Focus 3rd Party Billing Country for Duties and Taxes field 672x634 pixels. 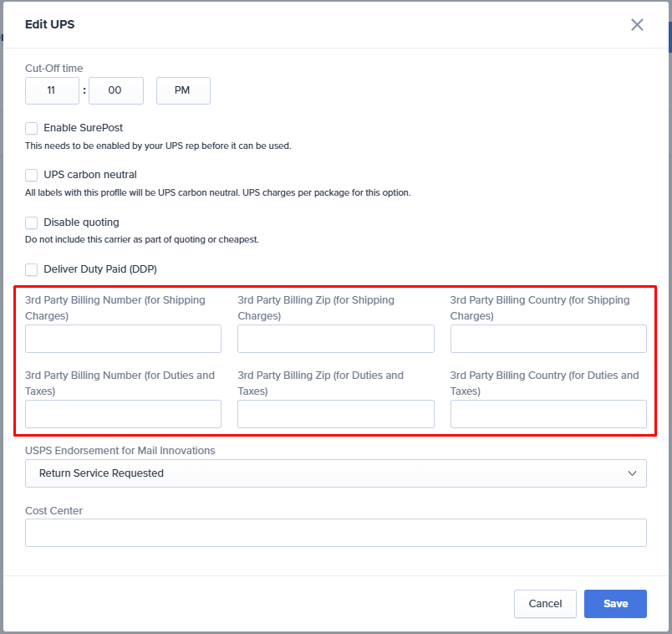pos(548,414)
